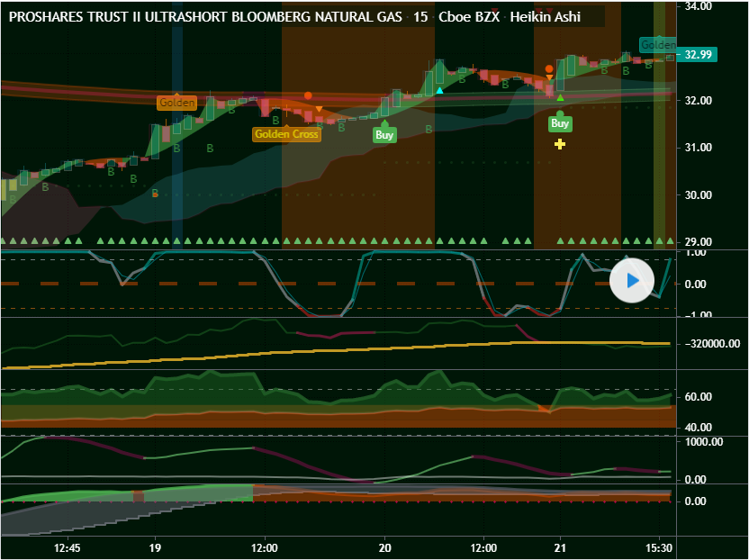Click the current price tag 32.99

(x=698, y=55)
